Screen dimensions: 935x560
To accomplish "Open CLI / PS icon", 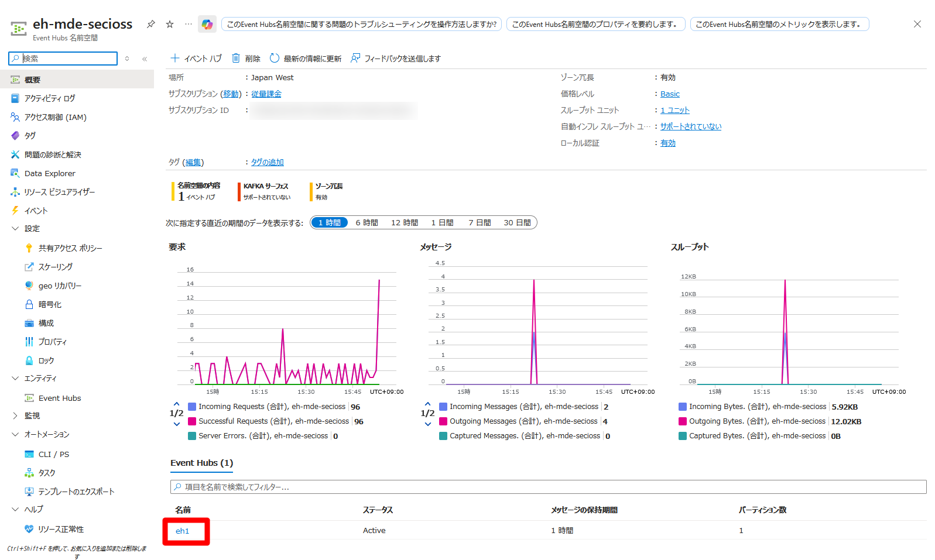I will coord(29,454).
